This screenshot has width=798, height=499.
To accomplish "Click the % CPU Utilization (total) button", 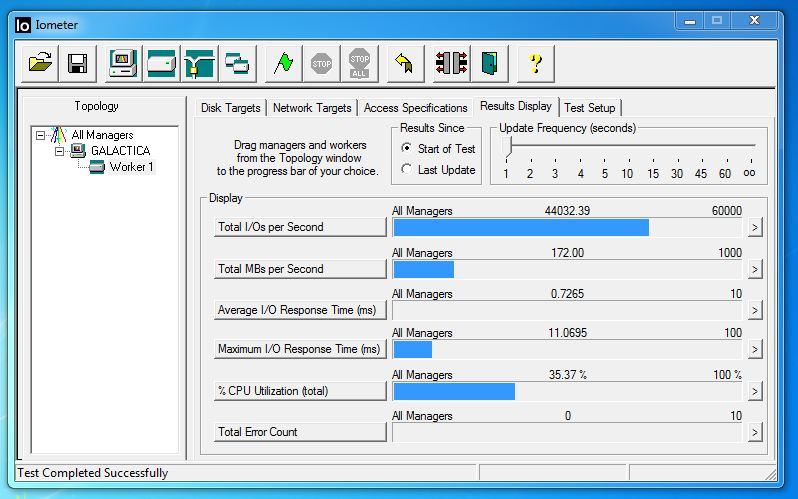I will (300, 391).
